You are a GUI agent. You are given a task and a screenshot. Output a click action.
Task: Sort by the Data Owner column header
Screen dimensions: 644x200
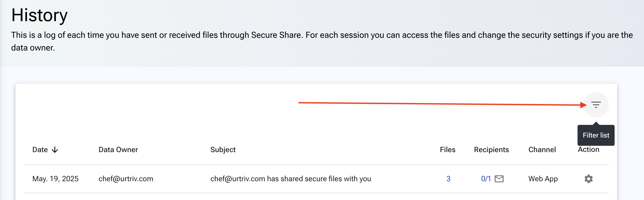tap(118, 150)
